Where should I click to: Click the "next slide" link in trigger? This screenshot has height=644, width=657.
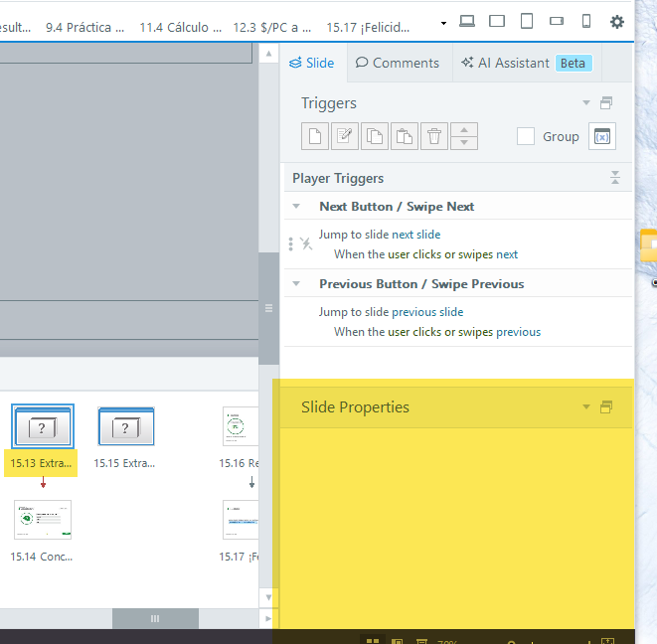click(x=415, y=235)
